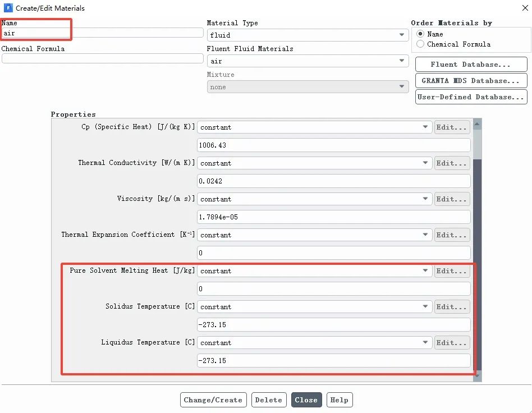The height and width of the screenshot is (413, 532).
Task: Open the Material Type dropdown
Action: 308,35
